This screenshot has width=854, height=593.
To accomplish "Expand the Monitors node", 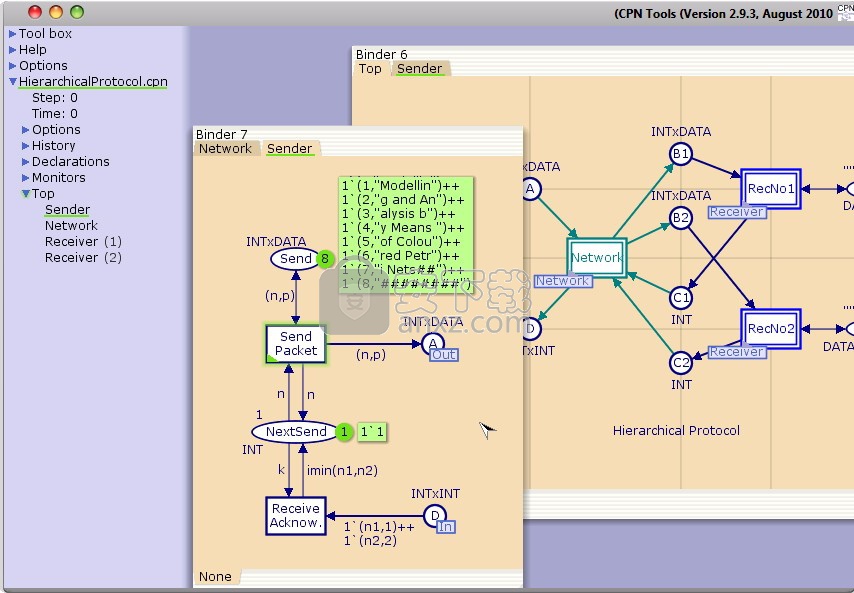I will click(26, 178).
